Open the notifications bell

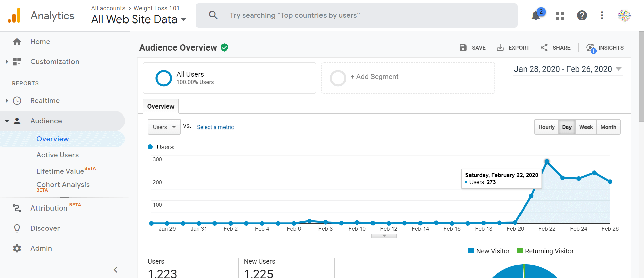click(536, 15)
